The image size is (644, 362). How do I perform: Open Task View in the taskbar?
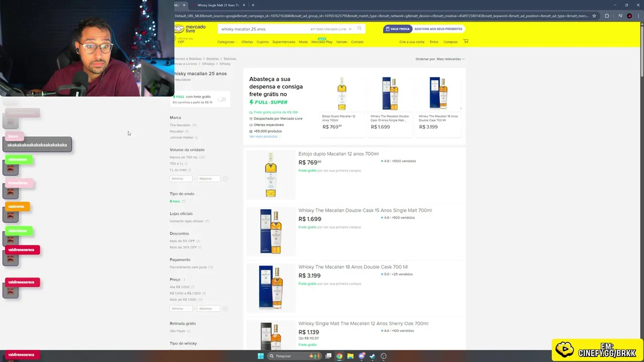coord(328,356)
